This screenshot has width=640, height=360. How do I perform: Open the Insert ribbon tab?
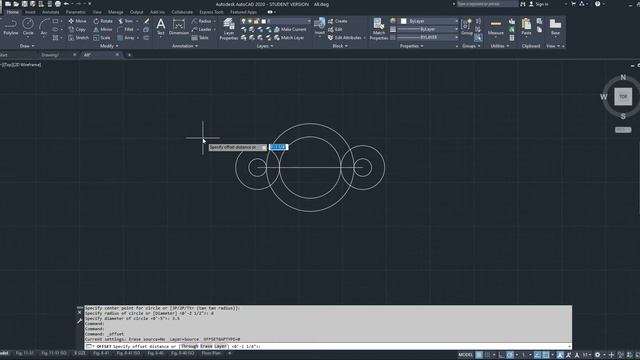tap(30, 12)
